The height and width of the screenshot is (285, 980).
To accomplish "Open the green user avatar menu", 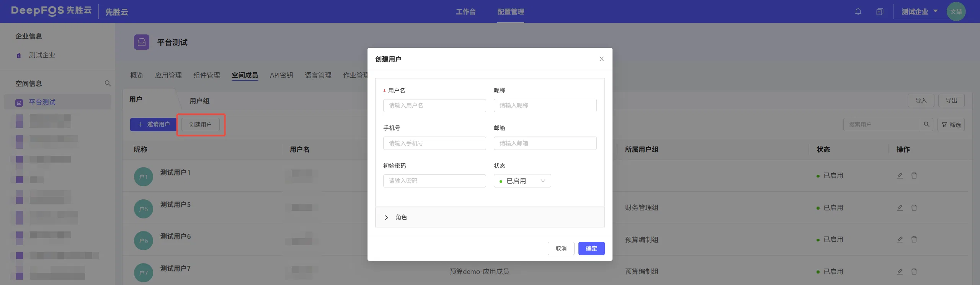I will pyautogui.click(x=956, y=11).
